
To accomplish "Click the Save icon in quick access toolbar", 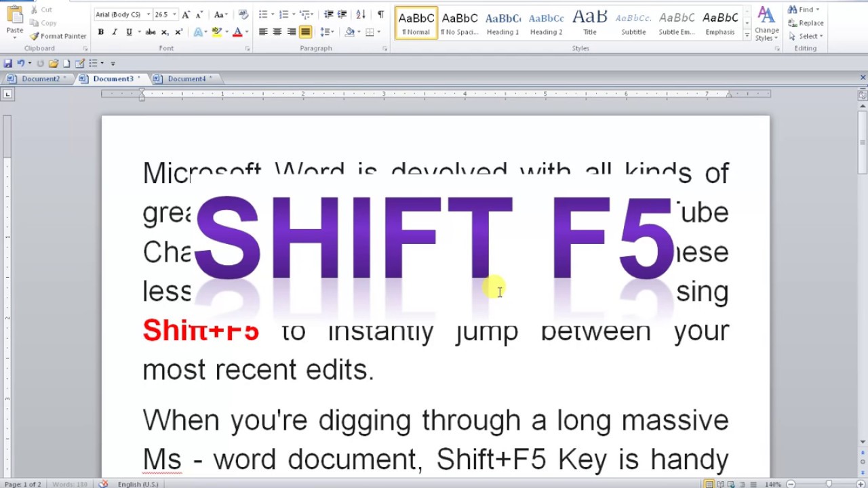I will coord(8,63).
